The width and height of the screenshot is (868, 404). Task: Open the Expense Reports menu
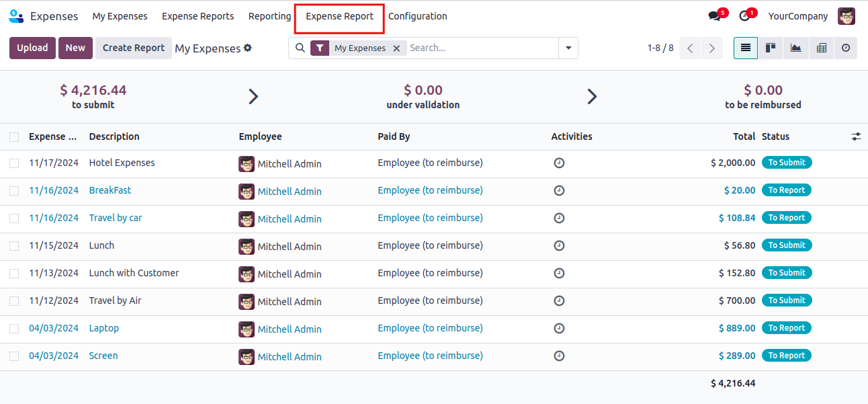(x=198, y=16)
